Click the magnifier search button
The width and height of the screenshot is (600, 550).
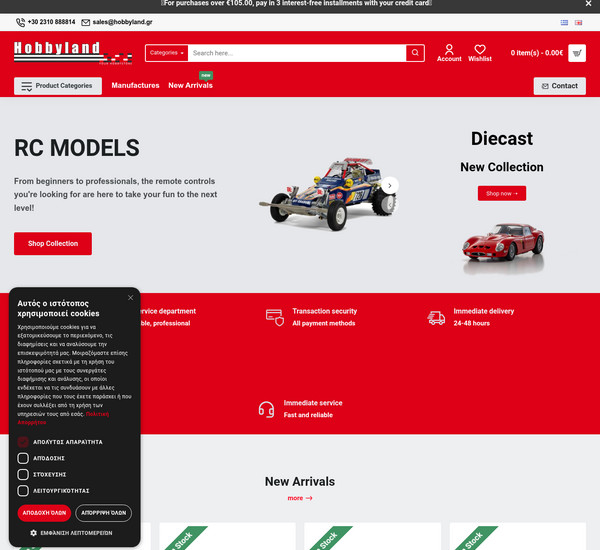(415, 53)
